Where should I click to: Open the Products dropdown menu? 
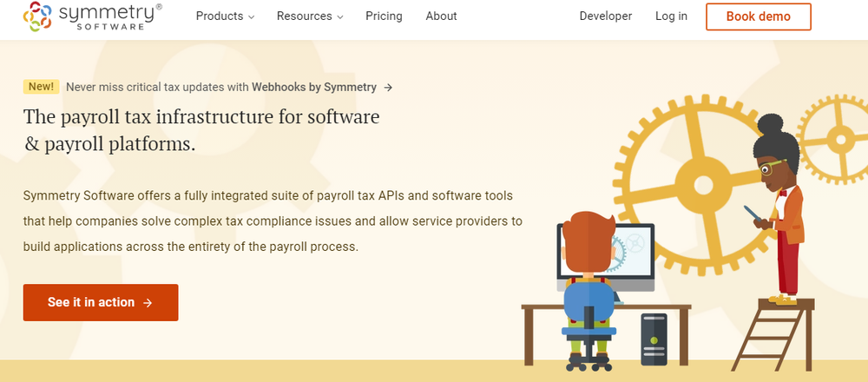(x=225, y=16)
